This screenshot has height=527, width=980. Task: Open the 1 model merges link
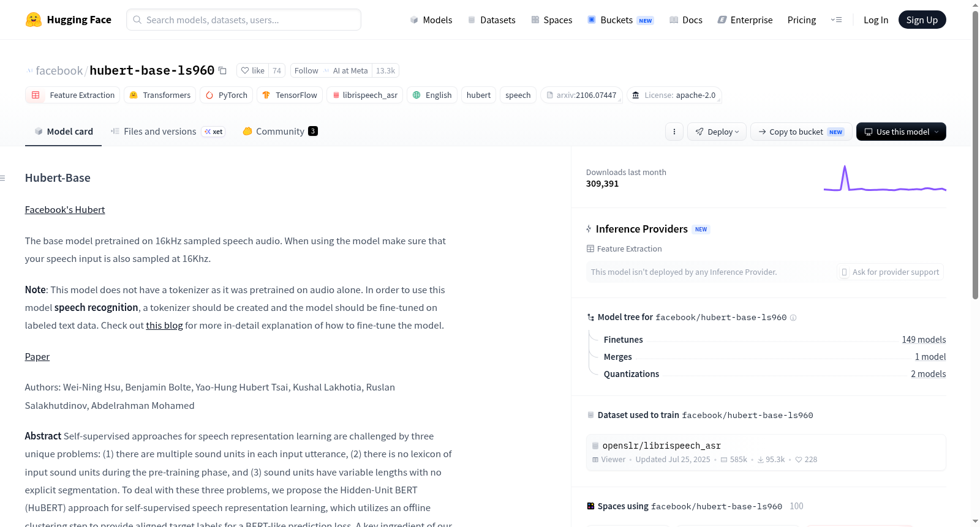pos(930,357)
